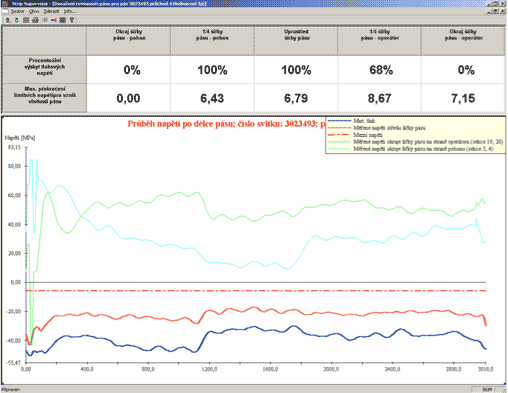
Task: Select the 6,43 table cell
Action: tap(212, 98)
